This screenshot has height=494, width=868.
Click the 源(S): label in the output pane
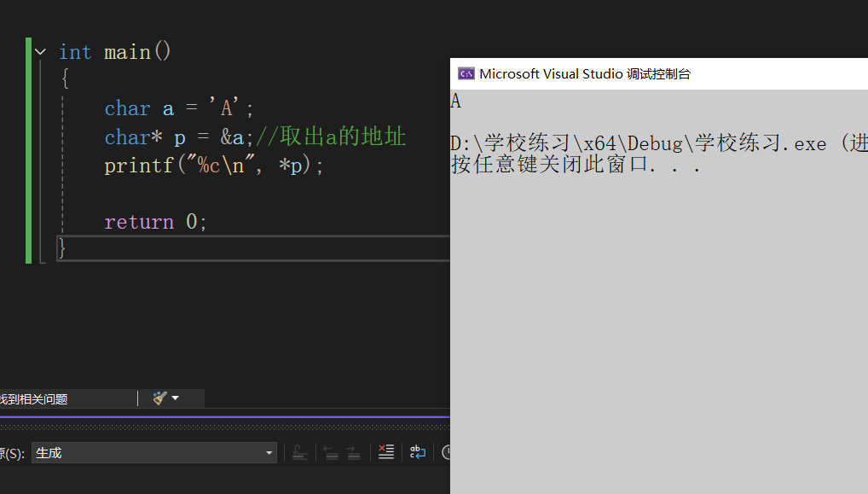[12, 454]
